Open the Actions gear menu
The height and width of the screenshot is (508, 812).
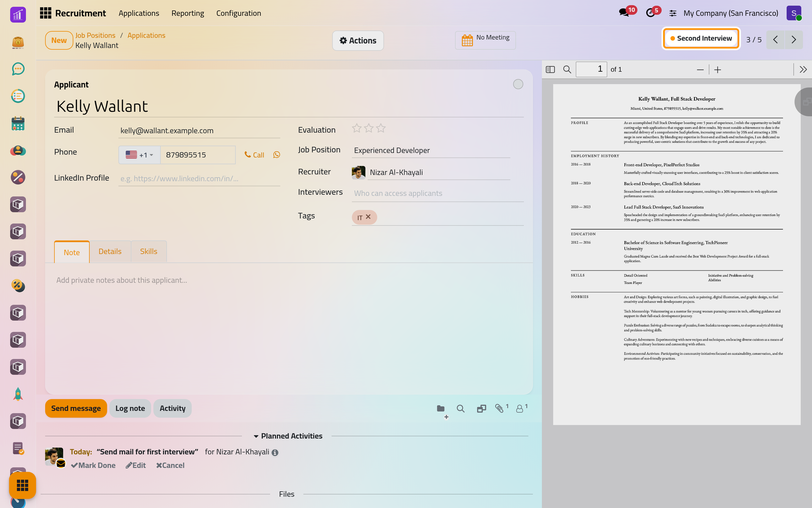pyautogui.click(x=358, y=41)
